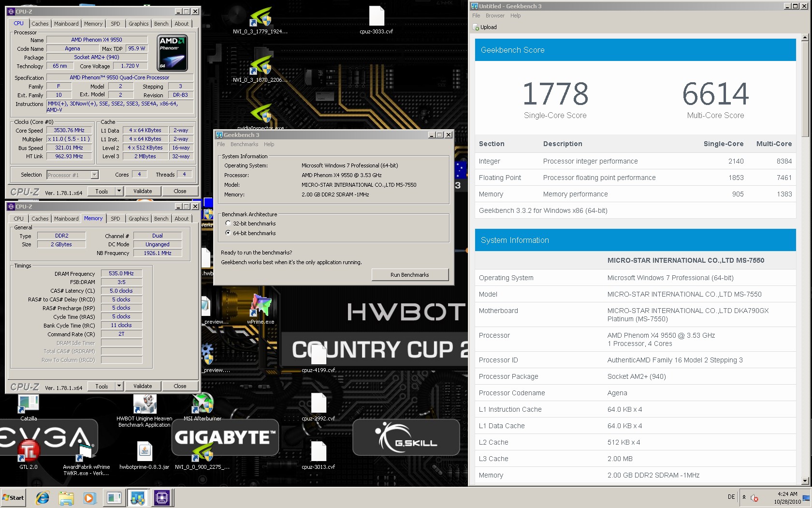Open AwardFabrik wPrime TWKR.exe shortcut

click(x=87, y=458)
